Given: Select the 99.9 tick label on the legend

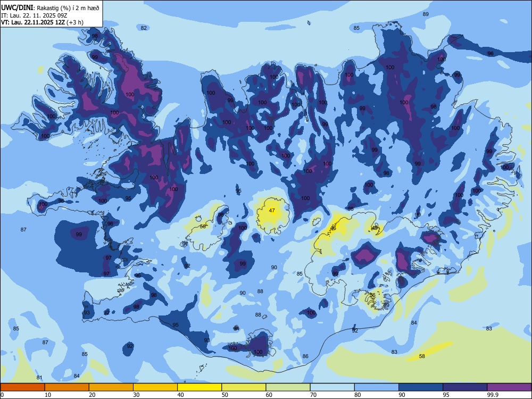Looking at the screenshot, I should point(493,395).
